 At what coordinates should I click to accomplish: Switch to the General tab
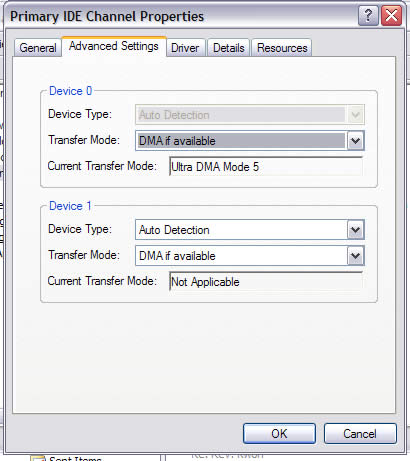click(x=38, y=48)
